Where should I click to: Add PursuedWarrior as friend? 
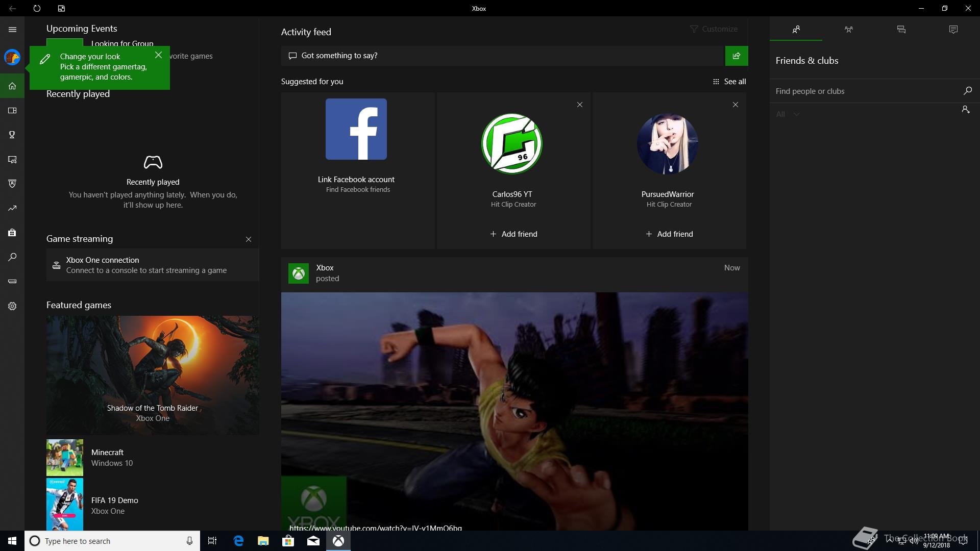click(669, 234)
